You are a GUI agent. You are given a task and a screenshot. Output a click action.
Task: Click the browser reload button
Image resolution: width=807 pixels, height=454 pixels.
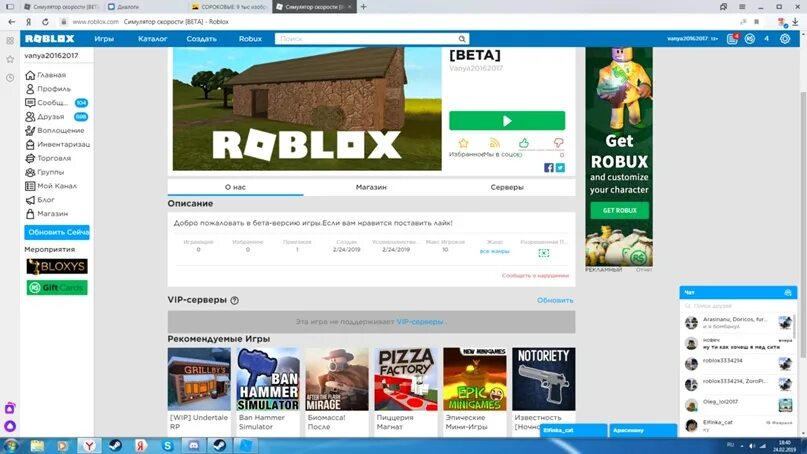click(45, 22)
